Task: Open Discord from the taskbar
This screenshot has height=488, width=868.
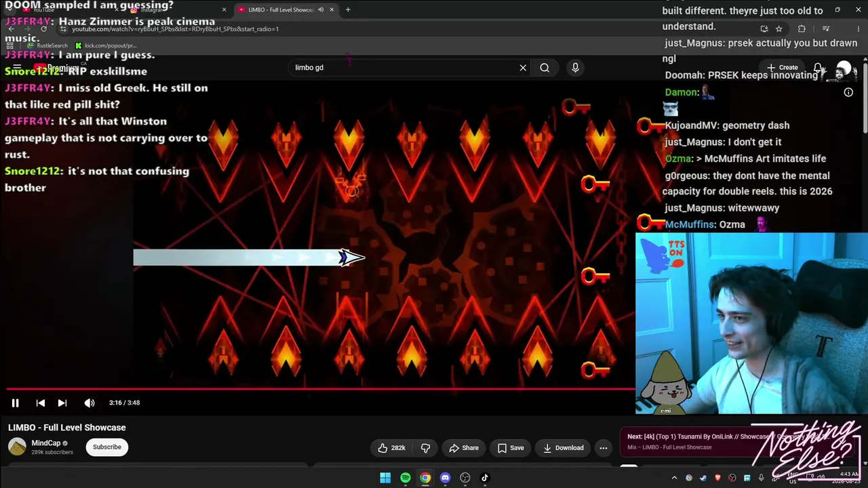Action: pyautogui.click(x=445, y=478)
